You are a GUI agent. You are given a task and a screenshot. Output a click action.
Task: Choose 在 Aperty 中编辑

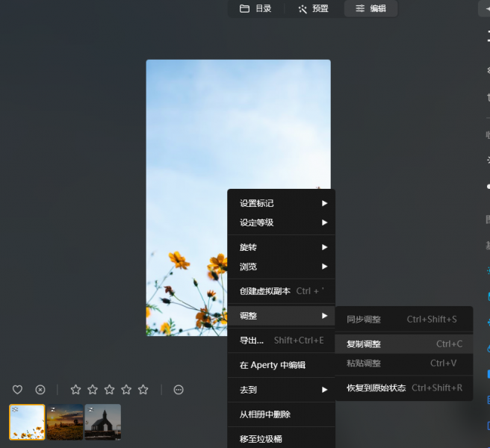pos(282,365)
